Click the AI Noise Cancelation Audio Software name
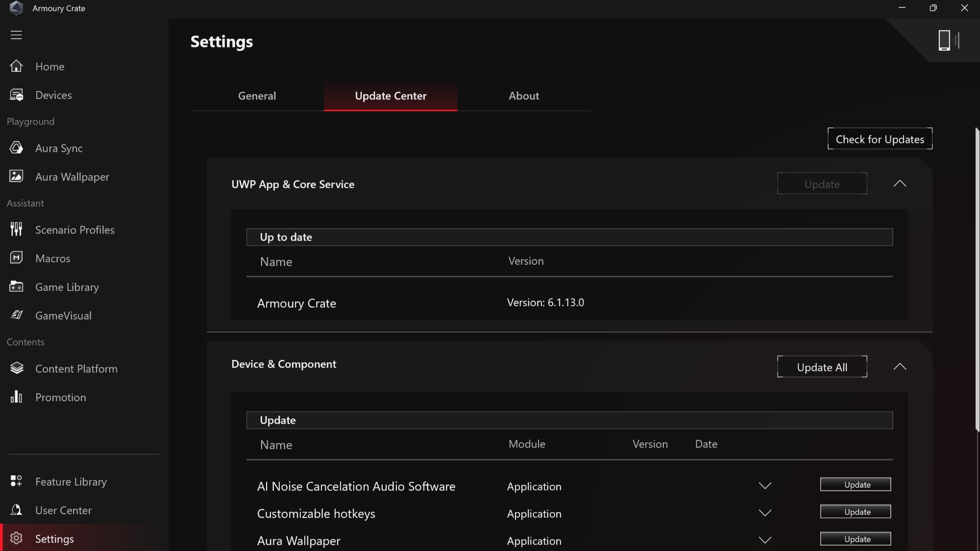This screenshot has width=980, height=551. pos(356,486)
